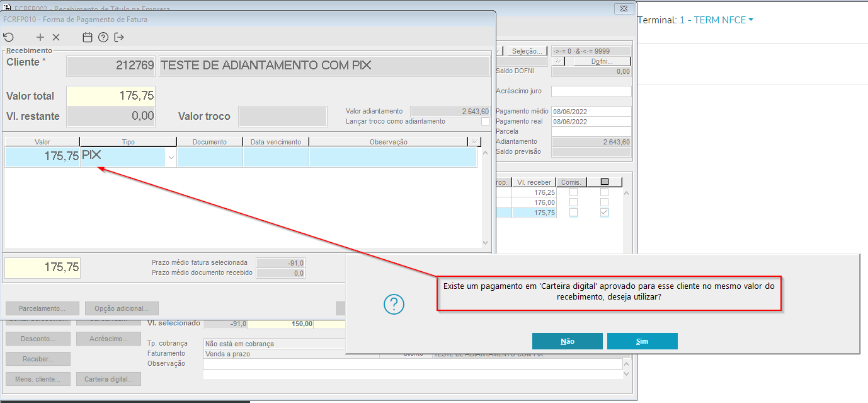
Task: Click 'Vl. receber' column header in background grid
Action: pyautogui.click(x=534, y=182)
